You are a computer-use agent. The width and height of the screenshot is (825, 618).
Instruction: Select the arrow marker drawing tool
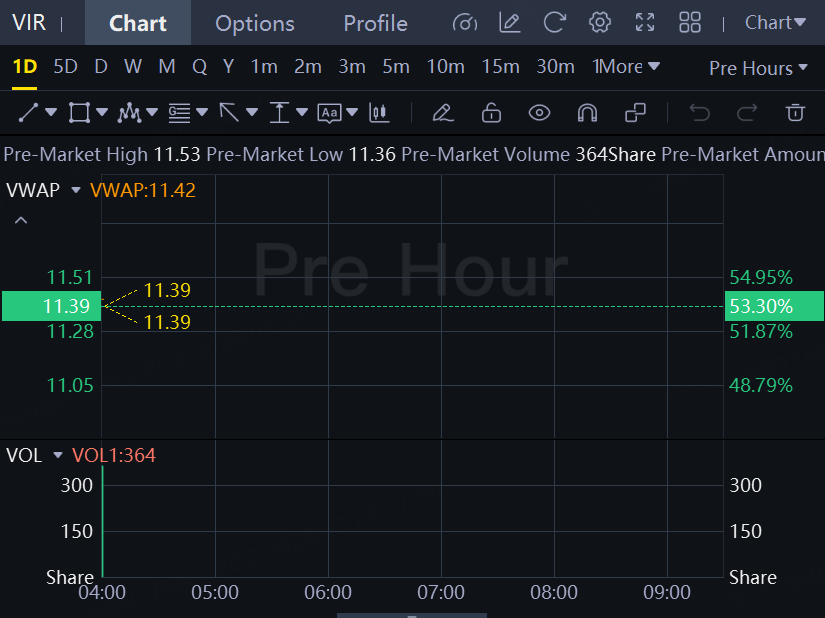229,113
